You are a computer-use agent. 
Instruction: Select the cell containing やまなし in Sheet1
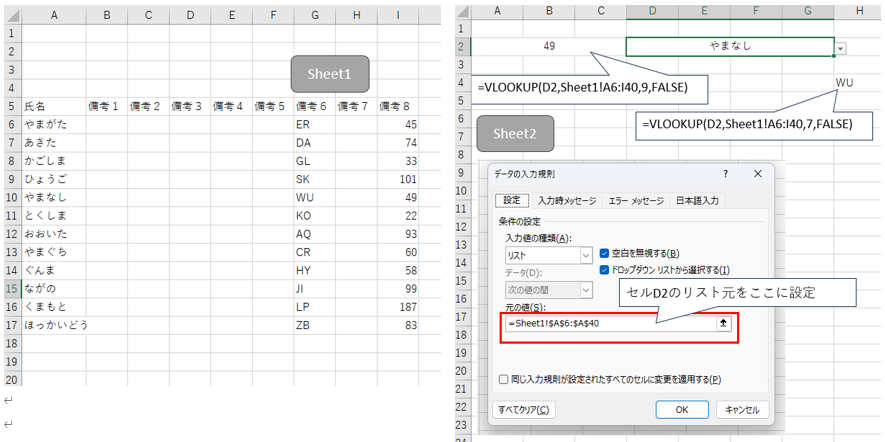tap(52, 197)
